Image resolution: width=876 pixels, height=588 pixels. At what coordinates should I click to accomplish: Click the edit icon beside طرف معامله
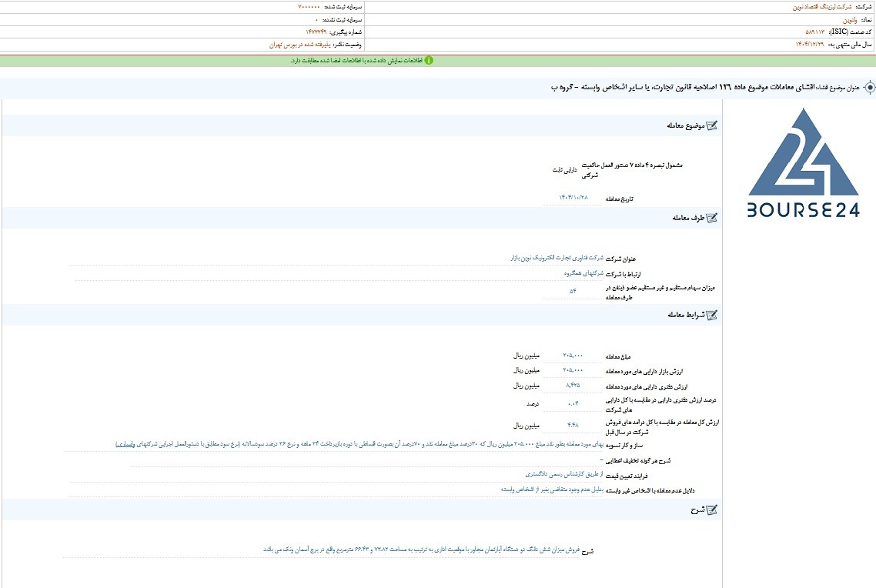(712, 218)
